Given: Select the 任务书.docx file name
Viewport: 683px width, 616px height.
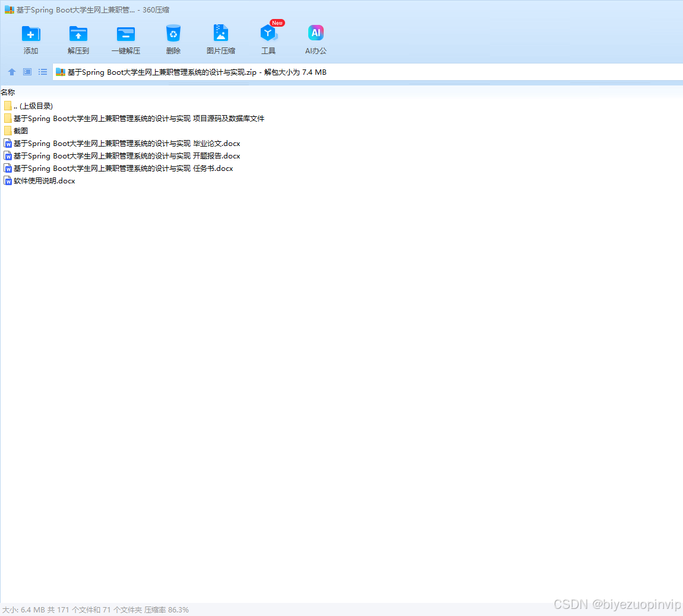Looking at the screenshot, I should coord(124,168).
